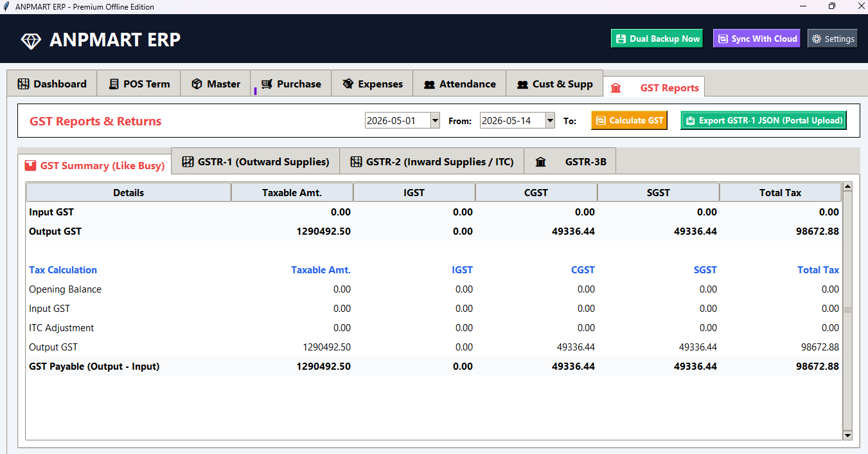The height and width of the screenshot is (454, 868).
Task: Click the Total Tax column header
Action: tap(781, 192)
